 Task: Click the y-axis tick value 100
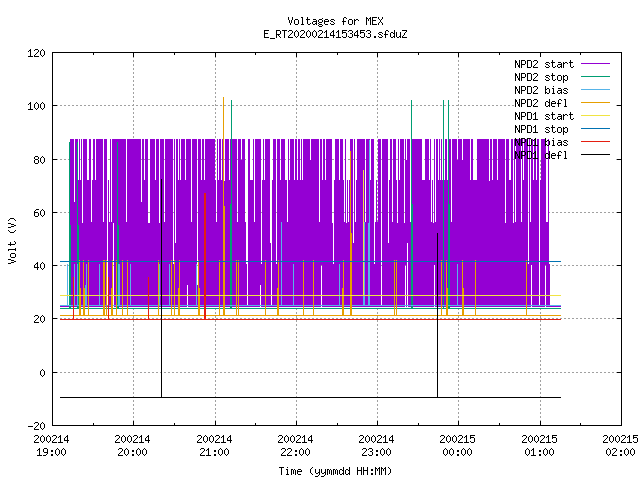[36, 106]
